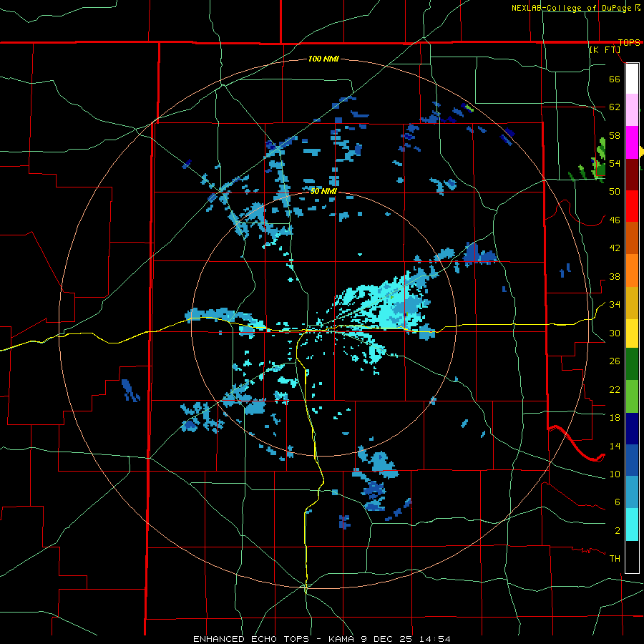Click the legend value 26
Viewport: 644px width, 644px height.
pyautogui.click(x=615, y=361)
